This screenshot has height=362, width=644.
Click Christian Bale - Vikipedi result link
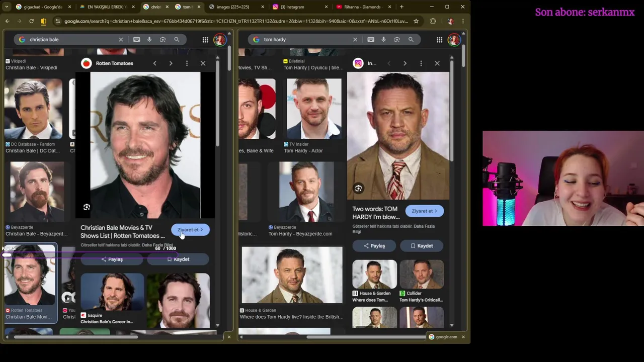[x=31, y=68]
